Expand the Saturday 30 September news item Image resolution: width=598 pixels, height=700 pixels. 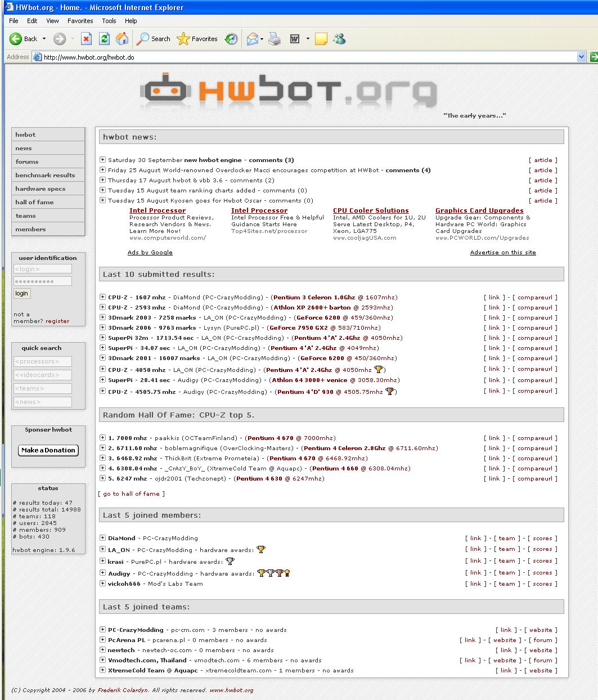pos(102,160)
